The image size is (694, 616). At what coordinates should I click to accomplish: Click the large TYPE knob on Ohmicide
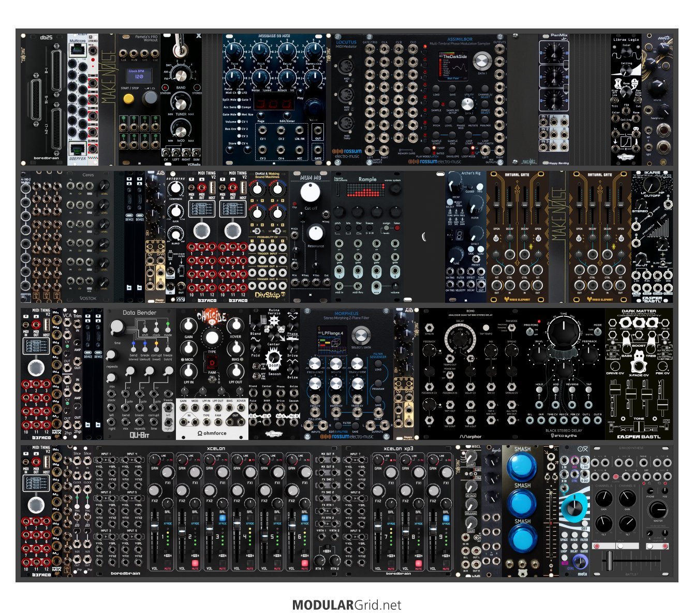point(212,337)
